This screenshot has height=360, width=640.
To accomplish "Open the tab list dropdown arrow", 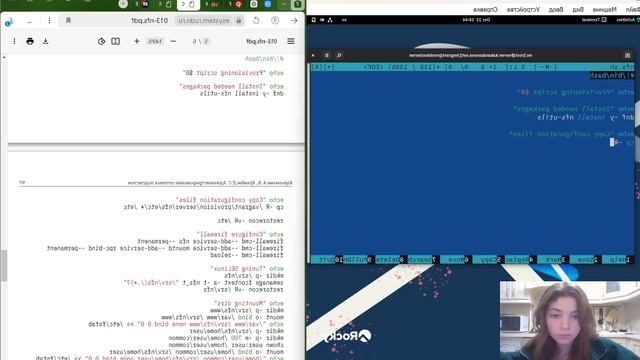I will click(x=283, y=4).
